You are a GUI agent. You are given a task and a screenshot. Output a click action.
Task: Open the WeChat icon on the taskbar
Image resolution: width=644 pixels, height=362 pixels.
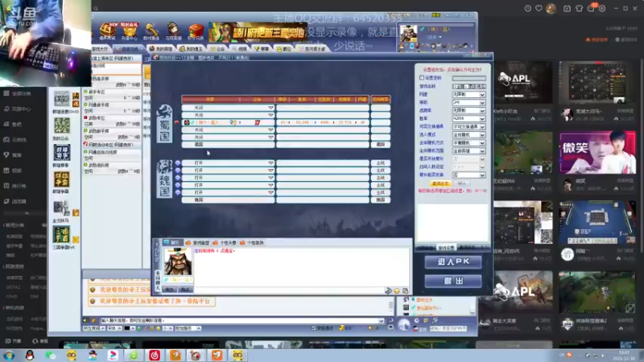[x=51, y=355]
